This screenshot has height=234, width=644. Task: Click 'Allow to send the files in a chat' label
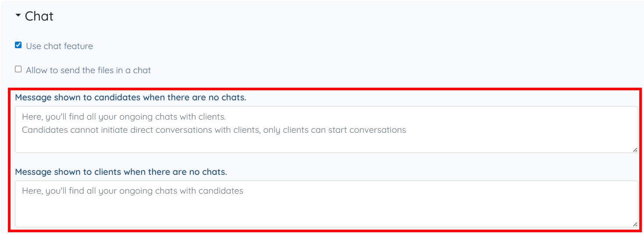(x=88, y=70)
